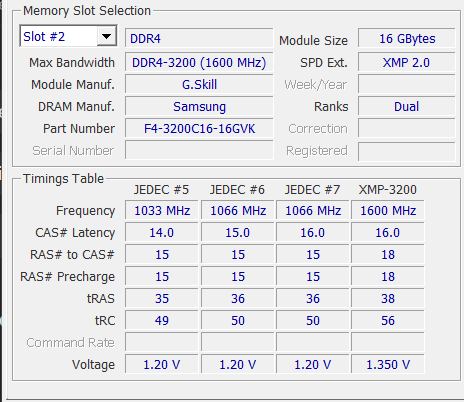Click the empty Serial Number field
This screenshot has width=464, height=402.
point(199,150)
